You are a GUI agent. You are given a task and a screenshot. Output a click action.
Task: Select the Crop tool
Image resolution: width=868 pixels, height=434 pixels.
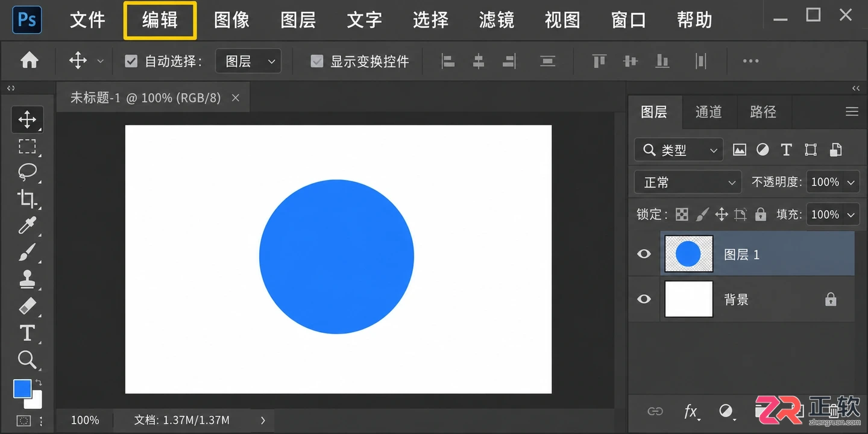click(x=27, y=199)
